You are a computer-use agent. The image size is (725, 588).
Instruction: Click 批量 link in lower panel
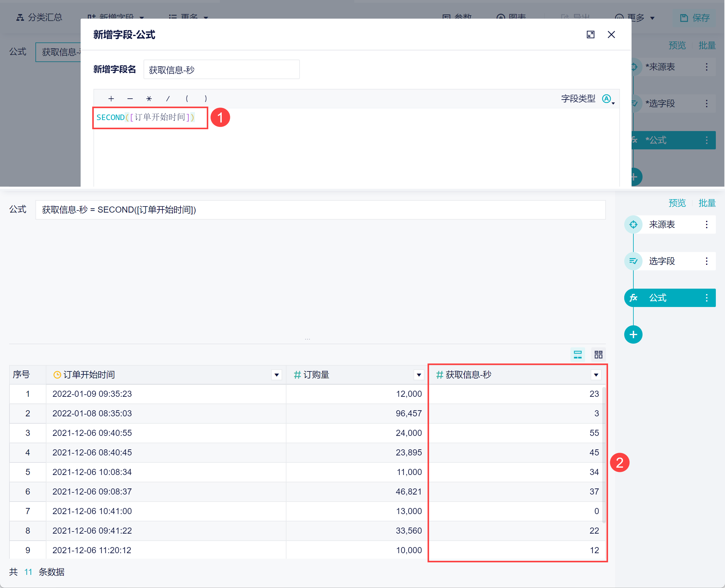pos(707,203)
